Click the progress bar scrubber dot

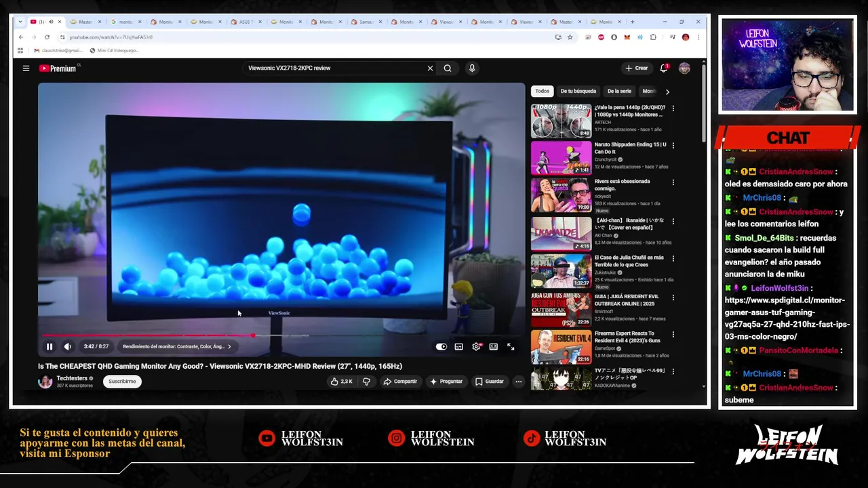pos(253,335)
